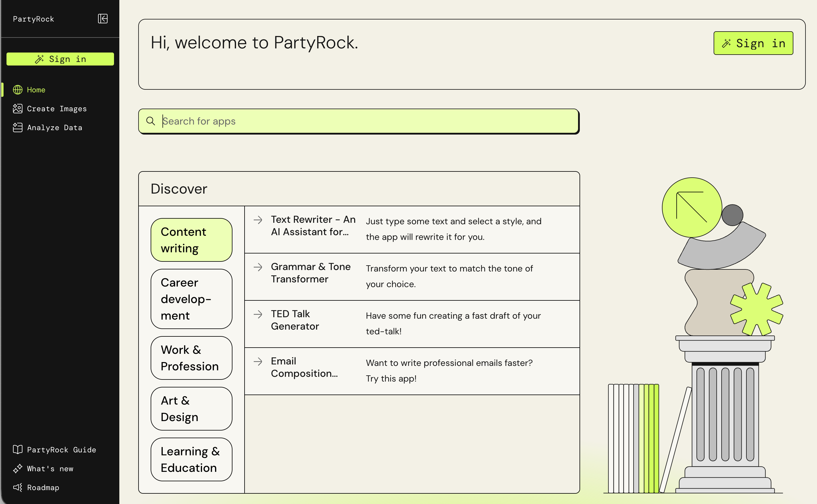The height and width of the screenshot is (504, 817).
Task: Collapse the sidebar with the panel icon
Action: tap(102, 19)
